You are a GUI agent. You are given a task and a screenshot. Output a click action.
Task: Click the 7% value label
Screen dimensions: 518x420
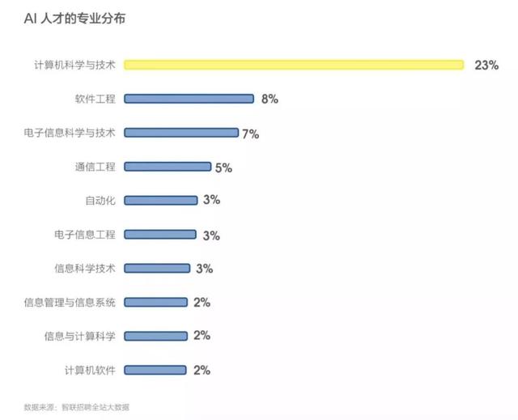pyautogui.click(x=250, y=134)
